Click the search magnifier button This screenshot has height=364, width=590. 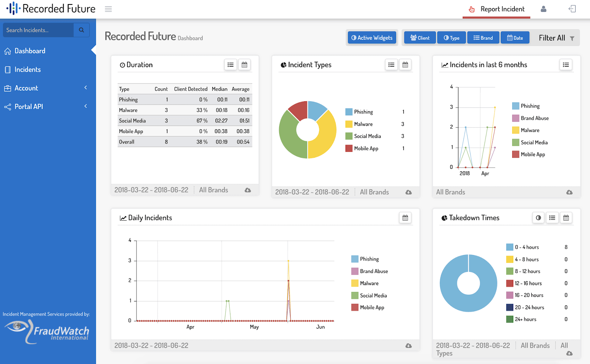(x=81, y=30)
